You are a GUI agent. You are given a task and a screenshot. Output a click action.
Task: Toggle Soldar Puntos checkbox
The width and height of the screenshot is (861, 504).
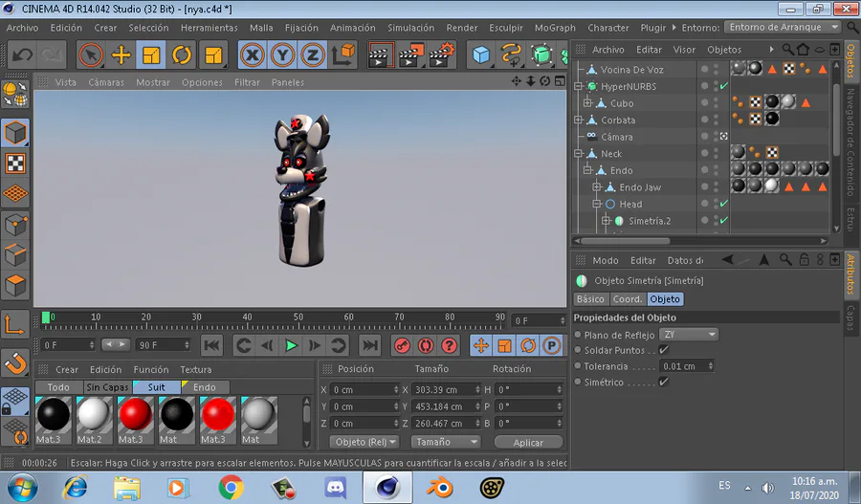coord(663,350)
